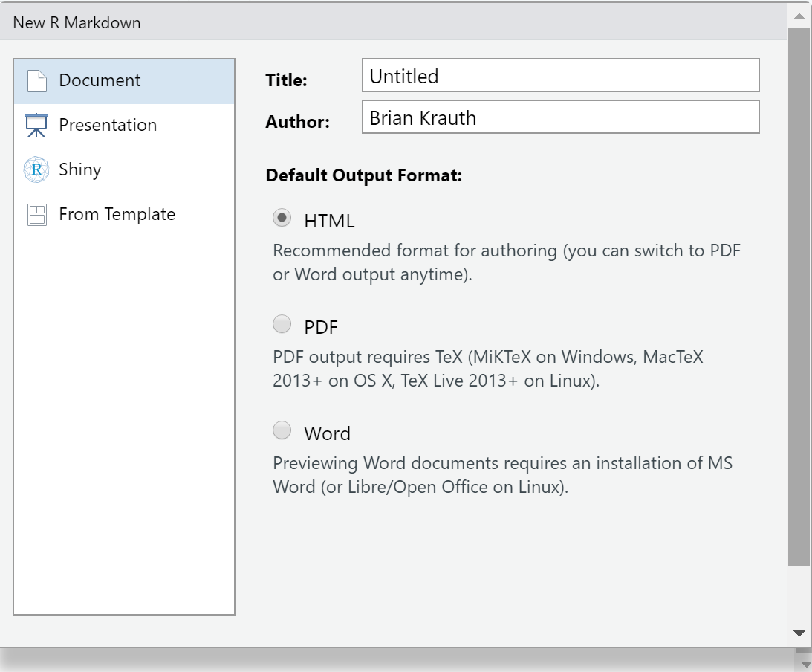This screenshot has height=672, width=812.
Task: Select the PDF output format
Action: coord(281,324)
